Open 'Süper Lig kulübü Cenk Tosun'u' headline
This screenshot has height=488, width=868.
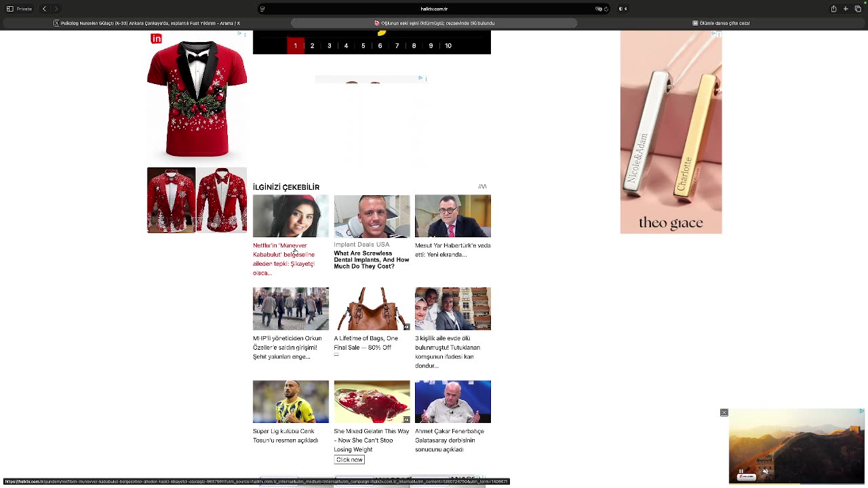click(285, 436)
